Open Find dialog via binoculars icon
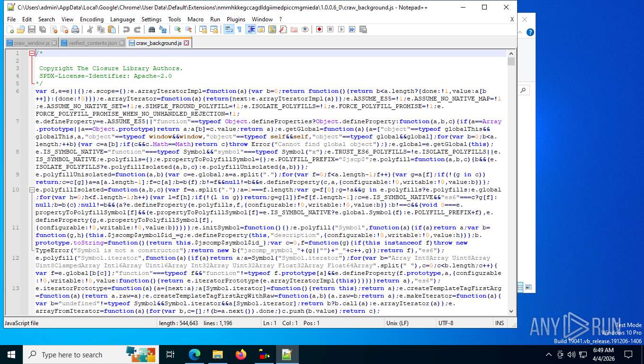The width and height of the screenshot is (644, 364). [152, 29]
